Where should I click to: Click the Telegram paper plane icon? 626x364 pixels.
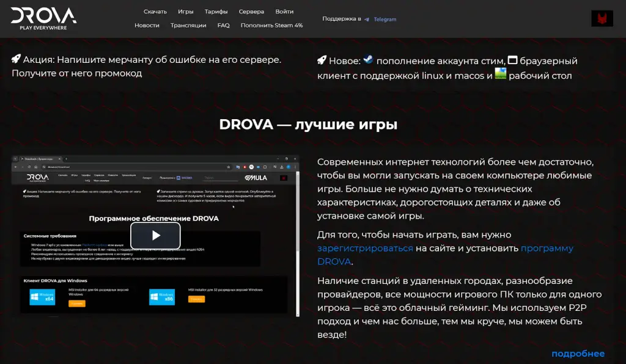367,19
